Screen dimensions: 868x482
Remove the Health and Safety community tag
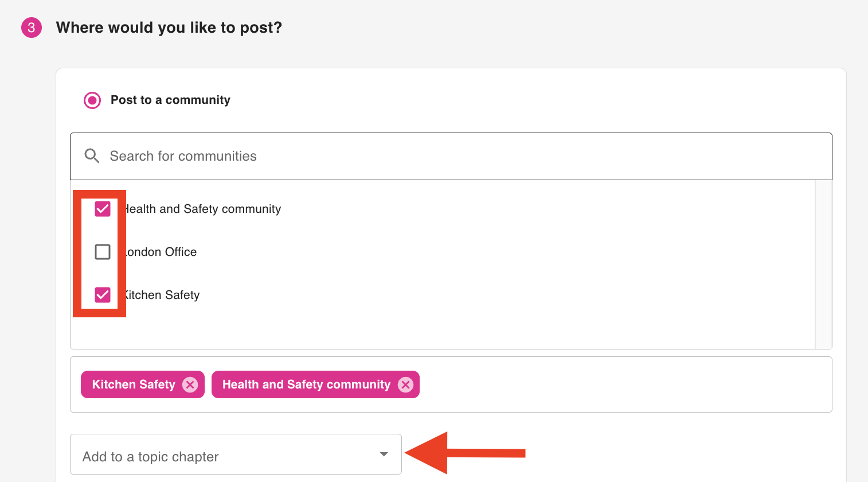[405, 384]
